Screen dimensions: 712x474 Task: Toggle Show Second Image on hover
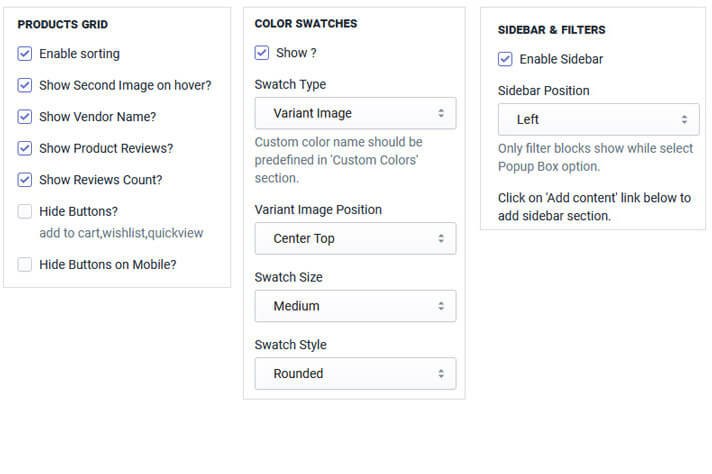tap(25, 86)
